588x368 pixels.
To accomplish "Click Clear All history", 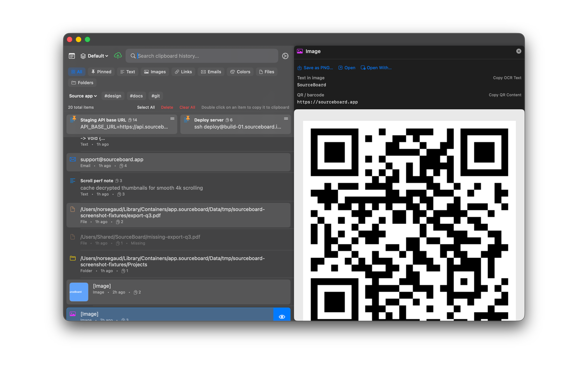I will click(x=187, y=107).
